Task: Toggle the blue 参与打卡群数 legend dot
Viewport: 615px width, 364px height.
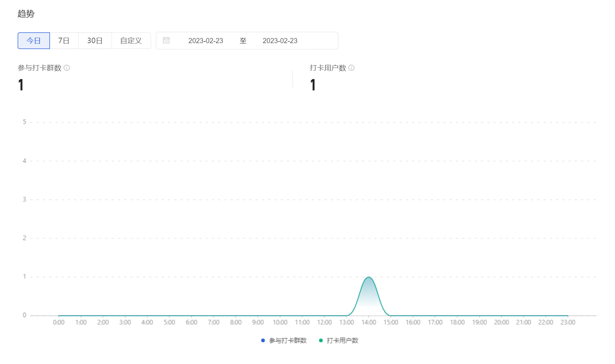Action: [x=263, y=341]
